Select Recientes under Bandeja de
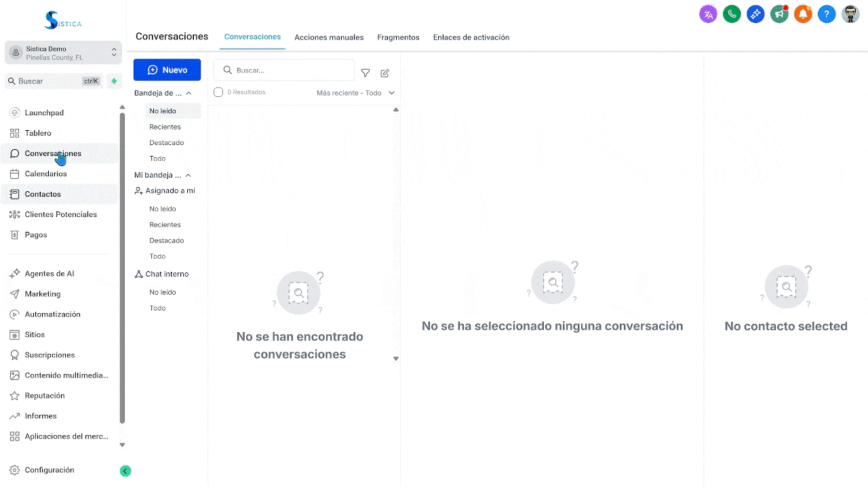Viewport: 868px width, 488px height. [x=165, y=127]
